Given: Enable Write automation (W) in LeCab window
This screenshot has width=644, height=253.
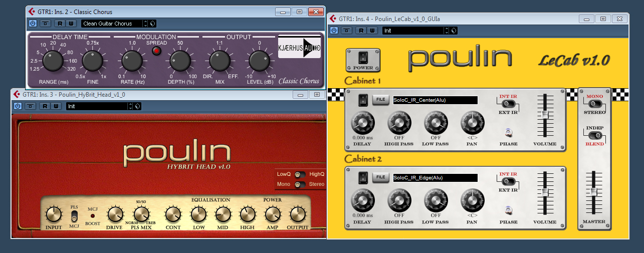Looking at the screenshot, I should tap(372, 31).
